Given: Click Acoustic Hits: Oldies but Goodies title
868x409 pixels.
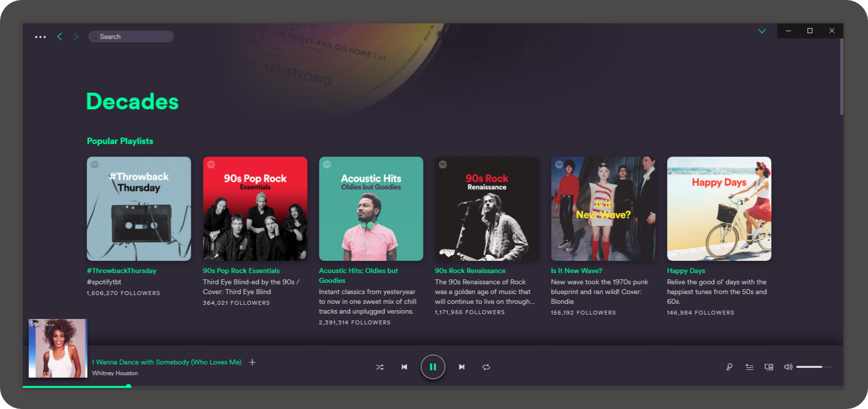Looking at the screenshot, I should point(358,275).
